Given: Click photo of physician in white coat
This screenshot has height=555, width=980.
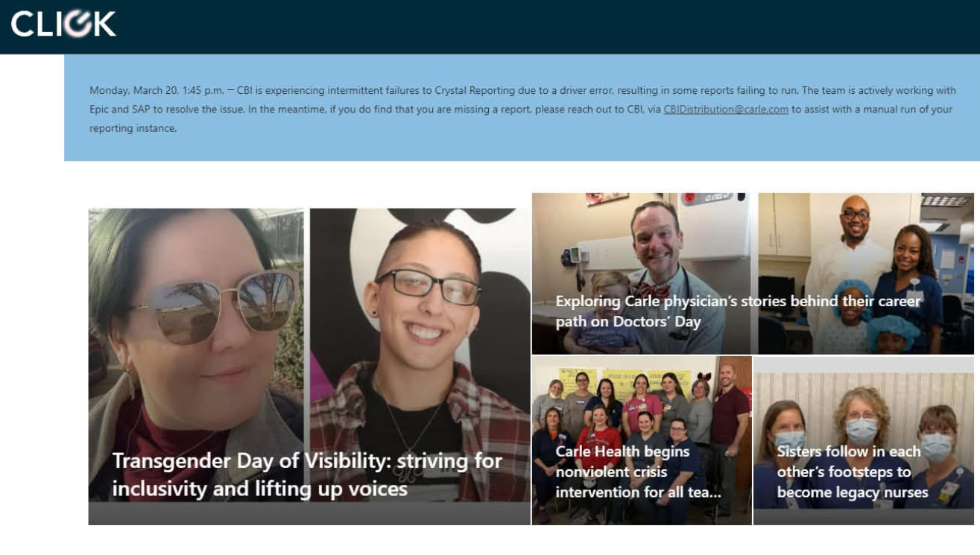Looking at the screenshot, I should [x=865, y=273].
